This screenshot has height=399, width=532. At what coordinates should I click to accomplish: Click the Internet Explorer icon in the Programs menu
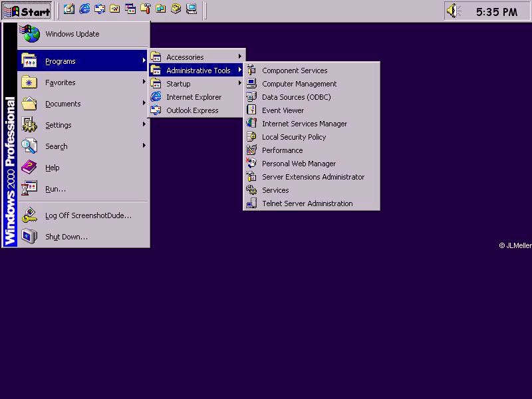(x=156, y=96)
